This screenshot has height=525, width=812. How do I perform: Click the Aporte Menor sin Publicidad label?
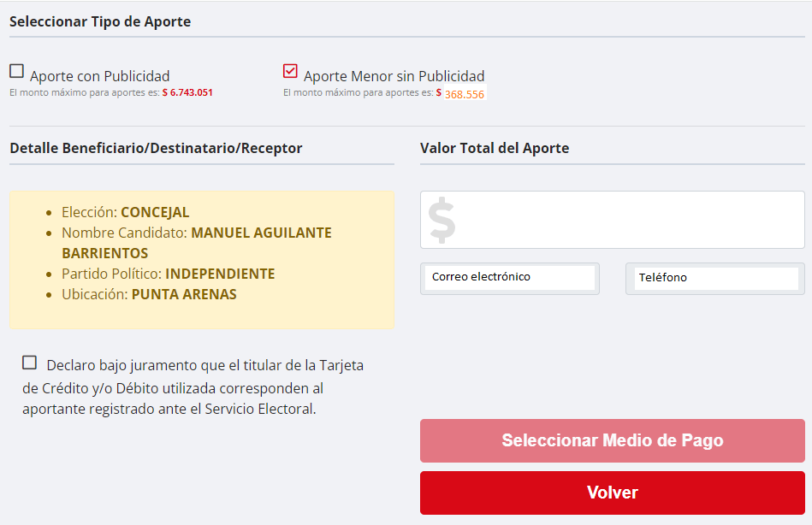(x=394, y=76)
